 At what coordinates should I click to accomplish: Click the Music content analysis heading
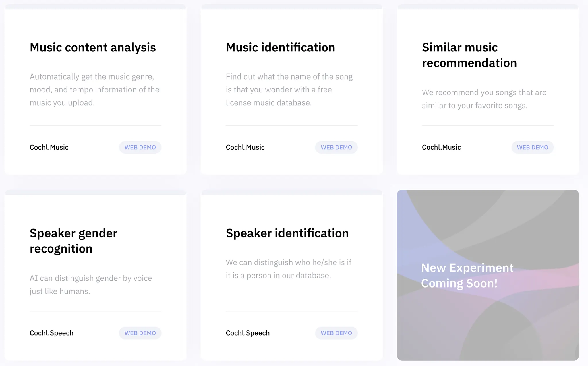93,47
